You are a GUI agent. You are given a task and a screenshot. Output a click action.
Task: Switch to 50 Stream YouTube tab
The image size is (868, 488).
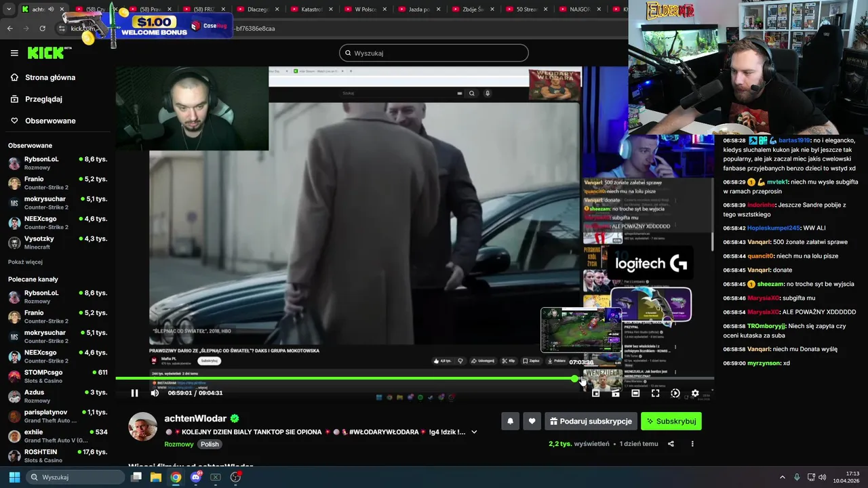tap(527, 9)
